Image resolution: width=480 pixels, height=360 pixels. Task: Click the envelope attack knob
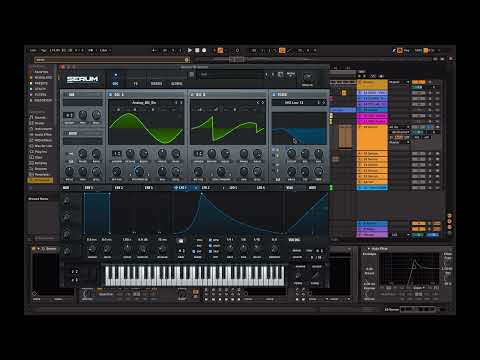tap(92, 248)
